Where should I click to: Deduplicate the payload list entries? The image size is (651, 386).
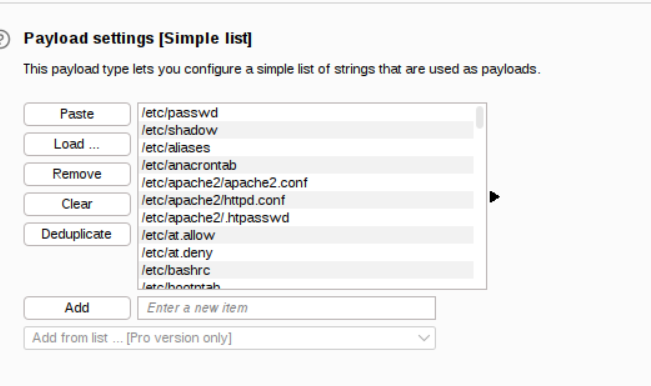[x=77, y=234]
